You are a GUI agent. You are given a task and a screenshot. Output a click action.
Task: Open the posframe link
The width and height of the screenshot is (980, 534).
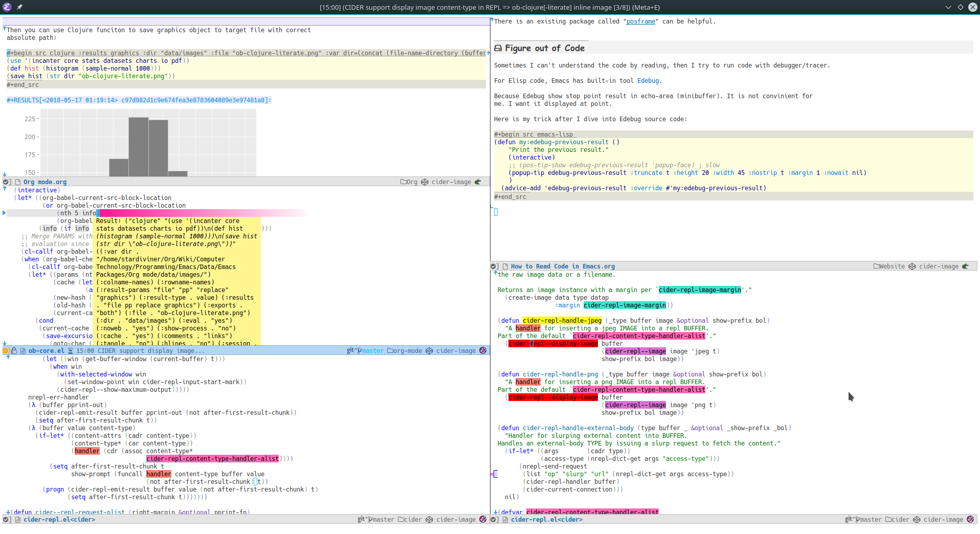coord(641,21)
